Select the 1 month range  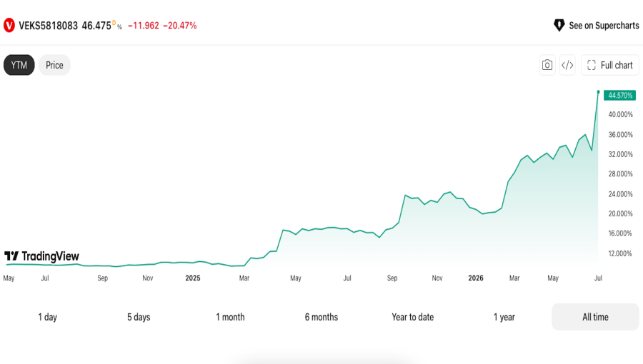coord(230,317)
